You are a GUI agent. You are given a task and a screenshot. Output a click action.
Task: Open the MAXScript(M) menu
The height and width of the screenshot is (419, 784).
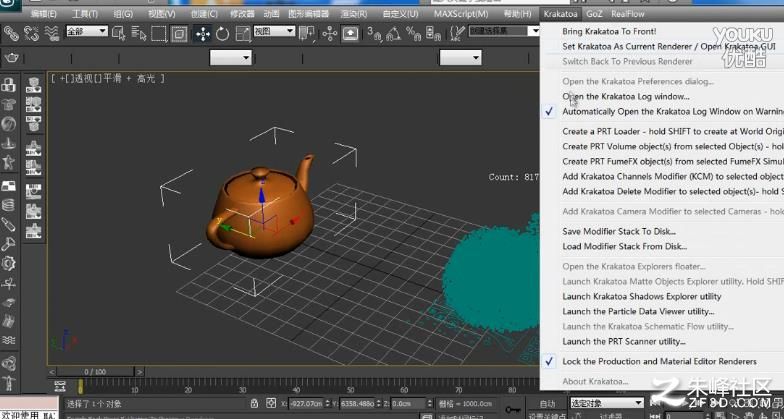pyautogui.click(x=461, y=14)
